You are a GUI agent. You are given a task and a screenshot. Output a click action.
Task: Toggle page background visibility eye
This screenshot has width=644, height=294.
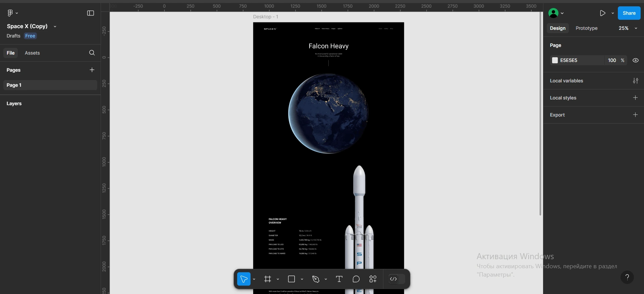click(635, 60)
